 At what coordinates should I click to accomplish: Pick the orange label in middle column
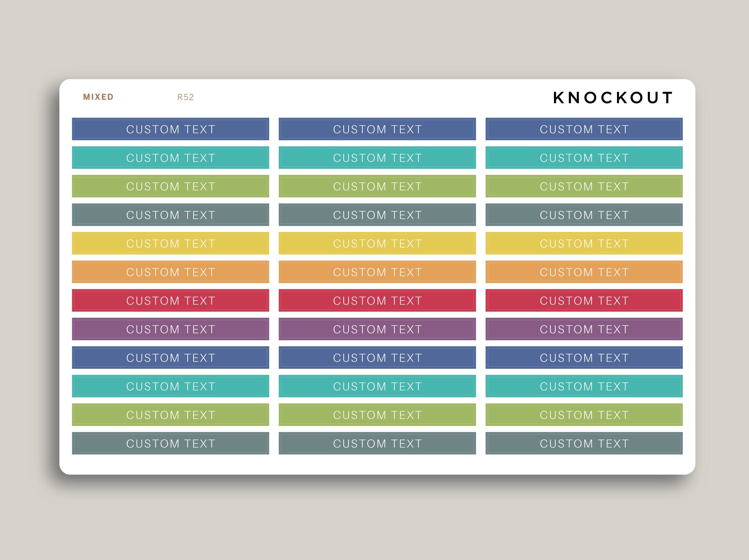coord(377,272)
